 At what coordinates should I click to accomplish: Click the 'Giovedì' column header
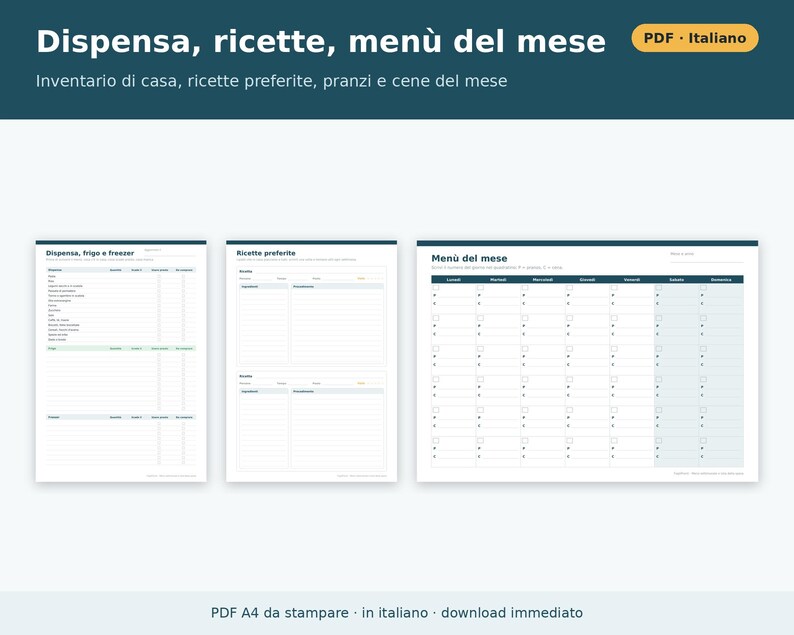(x=587, y=280)
